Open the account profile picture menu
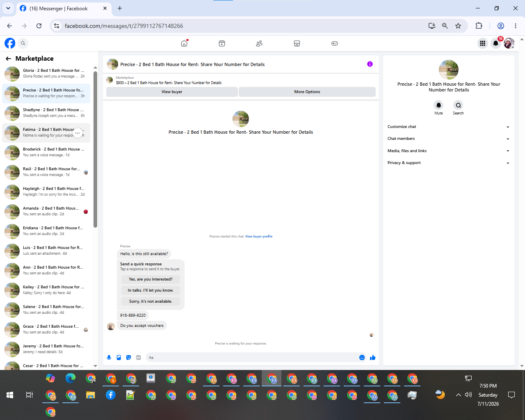 [x=509, y=43]
